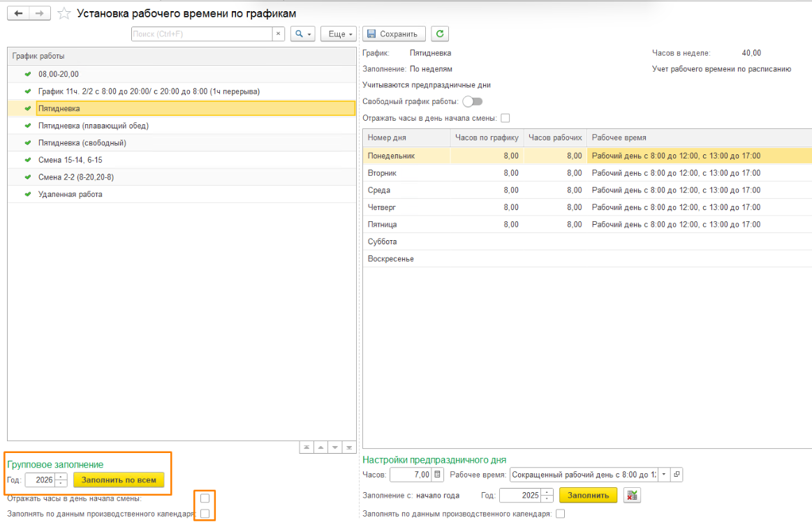Click open-form icon beside Рабочее время field
812x527 pixels.
pos(676,475)
